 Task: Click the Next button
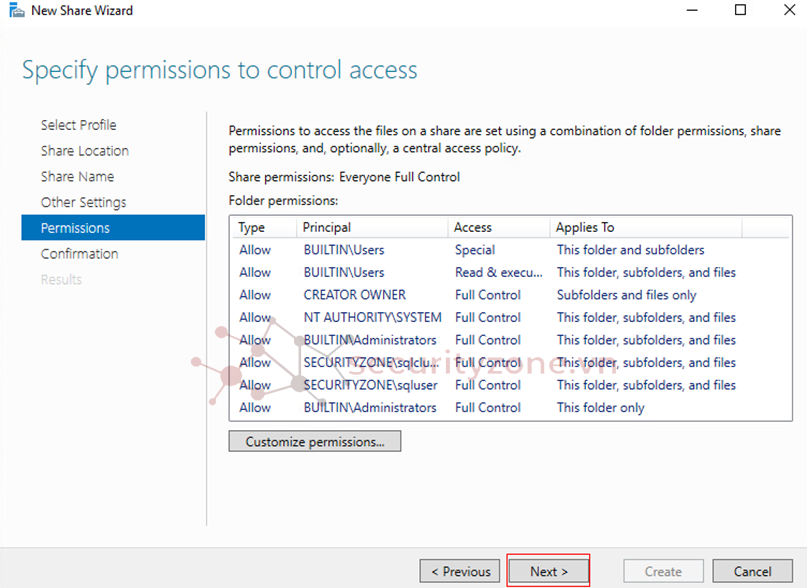(548, 571)
